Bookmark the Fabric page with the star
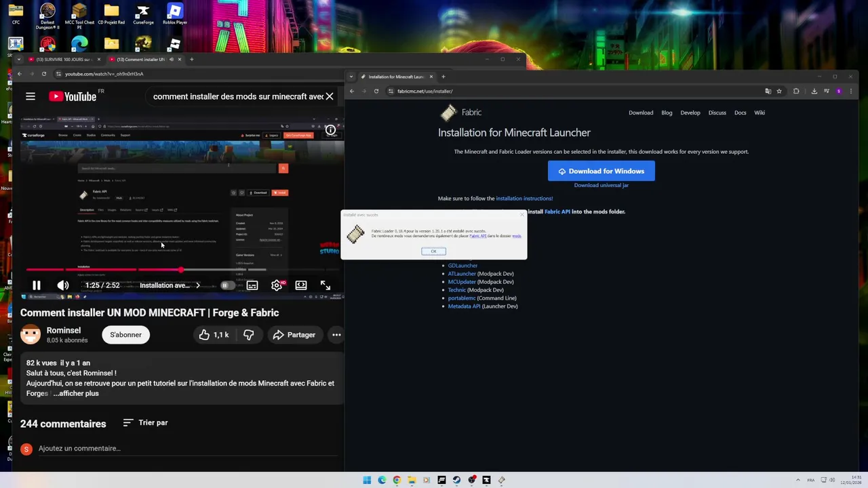This screenshot has width=868, height=488. pyautogui.click(x=779, y=91)
